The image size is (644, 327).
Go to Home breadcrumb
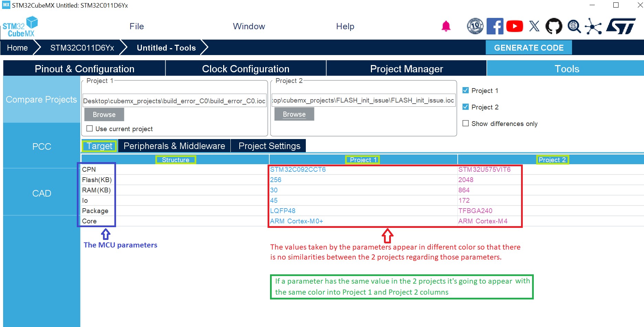tap(17, 48)
